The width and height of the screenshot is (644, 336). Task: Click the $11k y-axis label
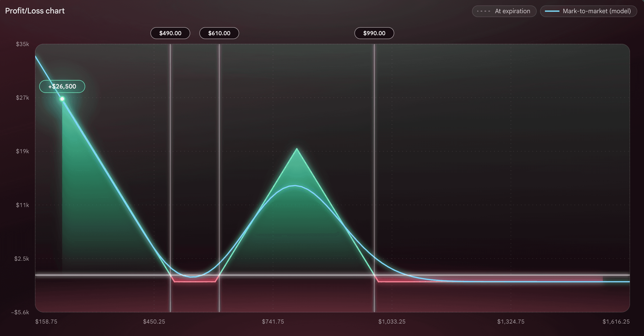coord(23,205)
